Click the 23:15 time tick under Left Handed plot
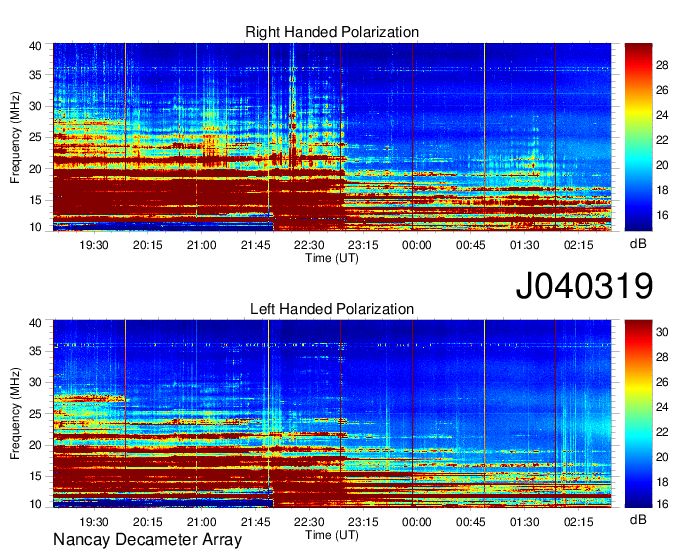 pyautogui.click(x=363, y=522)
